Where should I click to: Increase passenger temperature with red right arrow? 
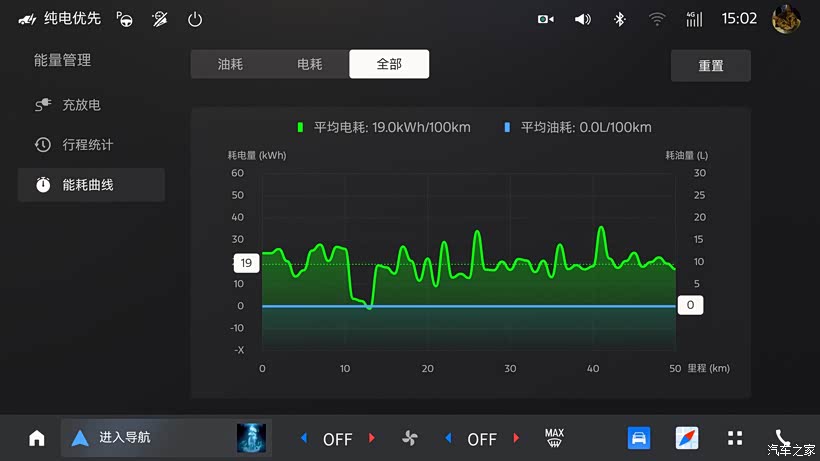(x=516, y=437)
